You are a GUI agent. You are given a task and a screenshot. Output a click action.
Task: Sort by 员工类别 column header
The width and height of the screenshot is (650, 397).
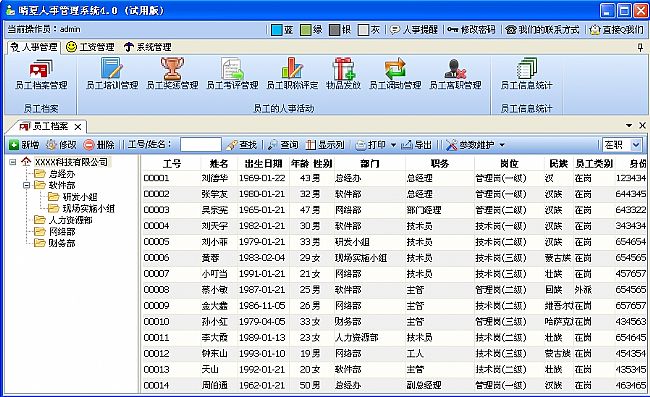(x=594, y=164)
